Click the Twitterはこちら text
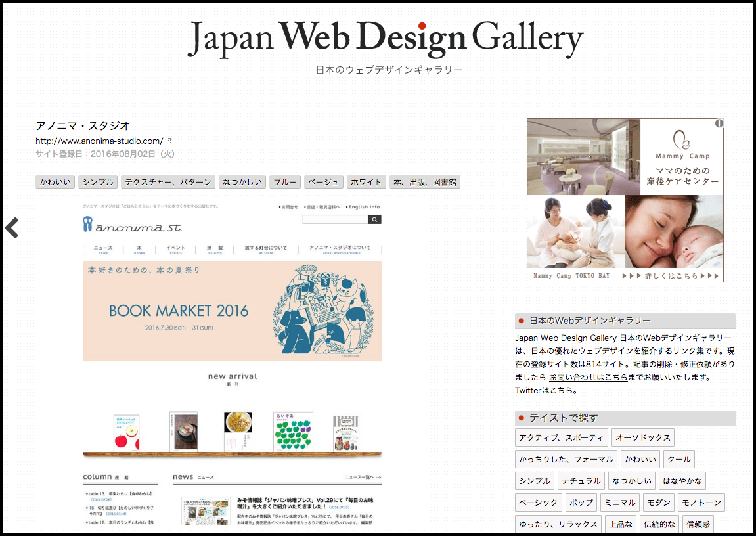 pos(546,390)
